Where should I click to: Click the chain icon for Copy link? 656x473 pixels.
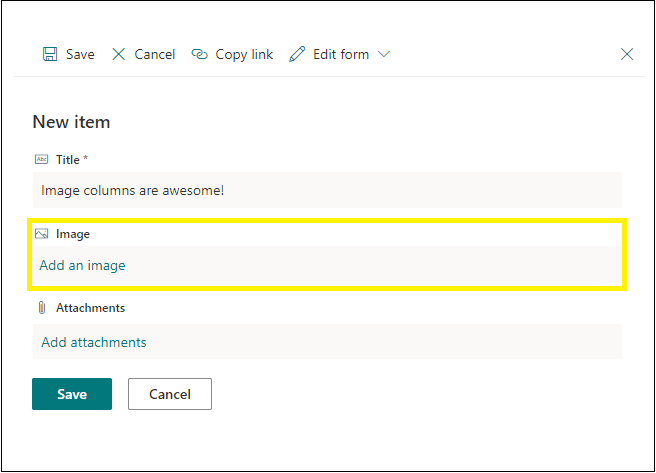[200, 54]
